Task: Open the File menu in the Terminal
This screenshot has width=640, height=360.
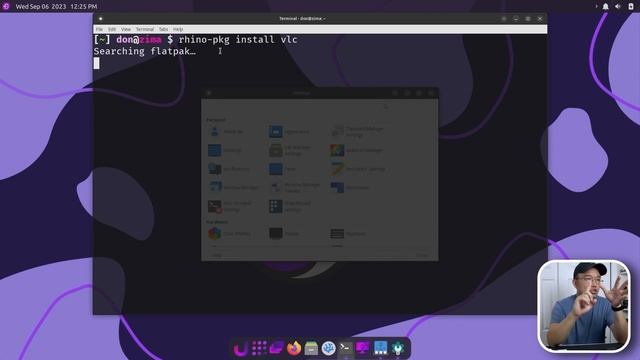Action: tap(99, 29)
